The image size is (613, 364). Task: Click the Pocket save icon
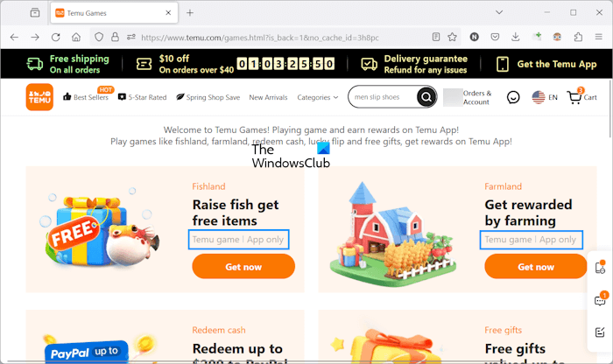coord(495,37)
